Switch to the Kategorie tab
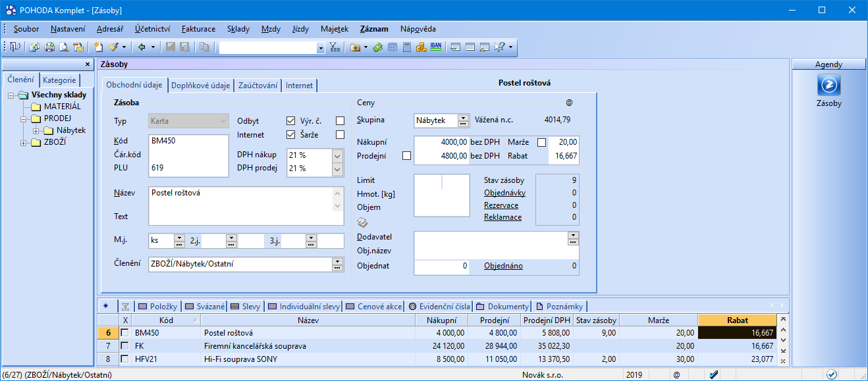This screenshot has height=381, width=868. (x=60, y=80)
